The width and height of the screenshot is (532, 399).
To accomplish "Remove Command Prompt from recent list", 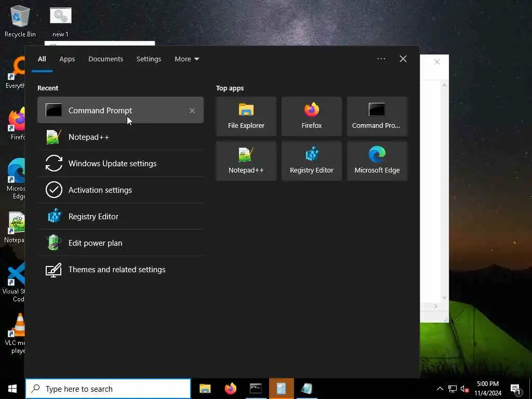I will click(x=192, y=111).
